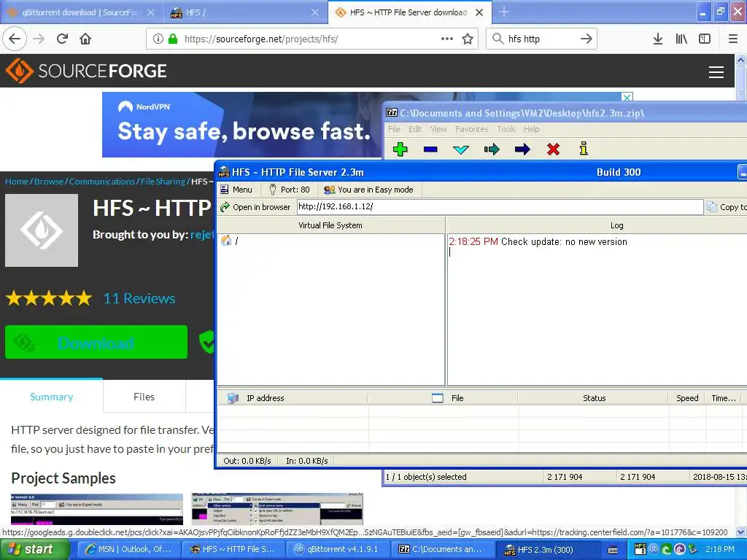Open the Firefox hamburger menu
This screenshot has height=560, width=747.
point(733,39)
